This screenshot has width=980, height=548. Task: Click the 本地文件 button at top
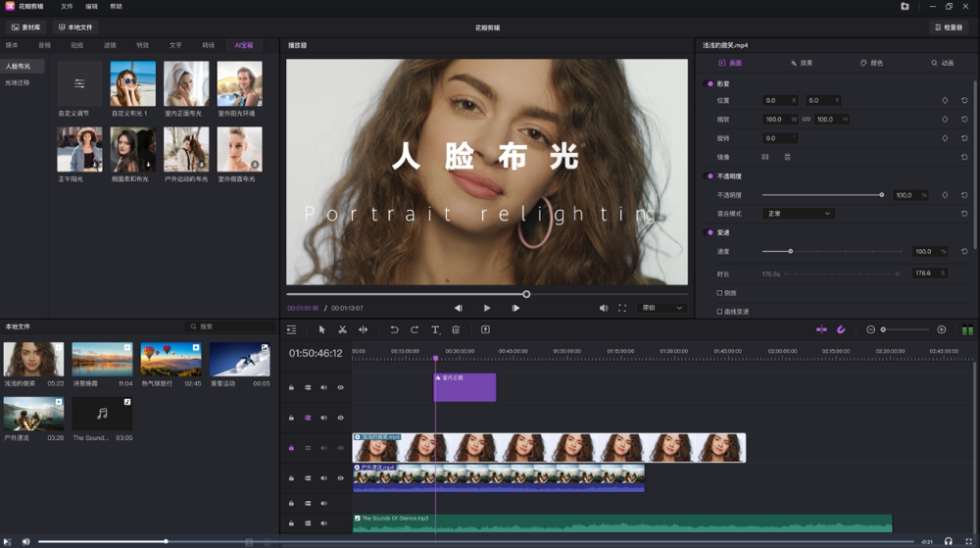74,27
